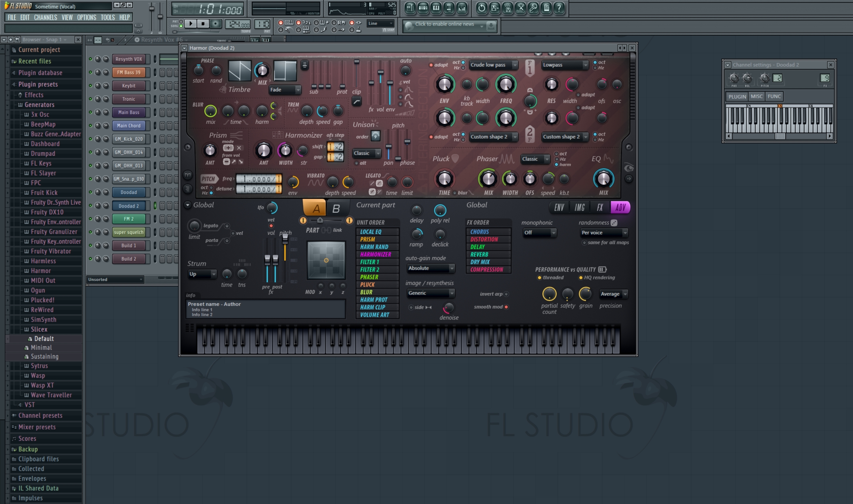
Task: Open audio editor scissors icon
Action: coord(520,8)
